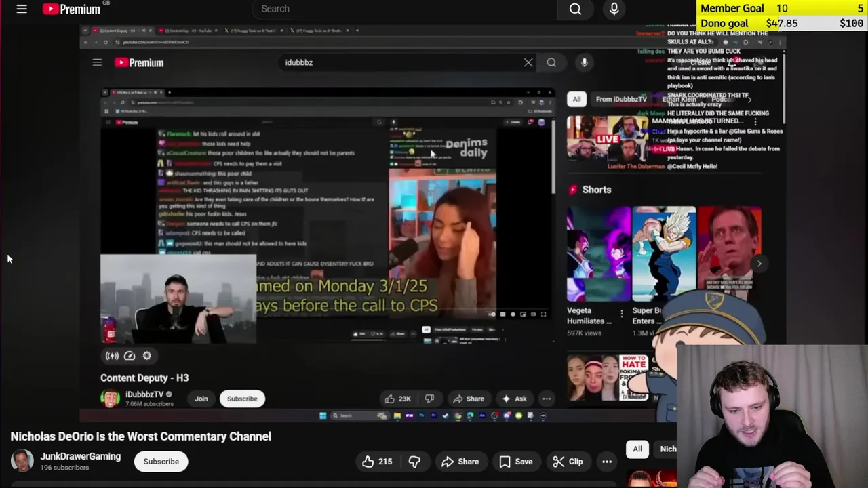Select the All chip below the video
The height and width of the screenshot is (488, 868).
[637, 449]
